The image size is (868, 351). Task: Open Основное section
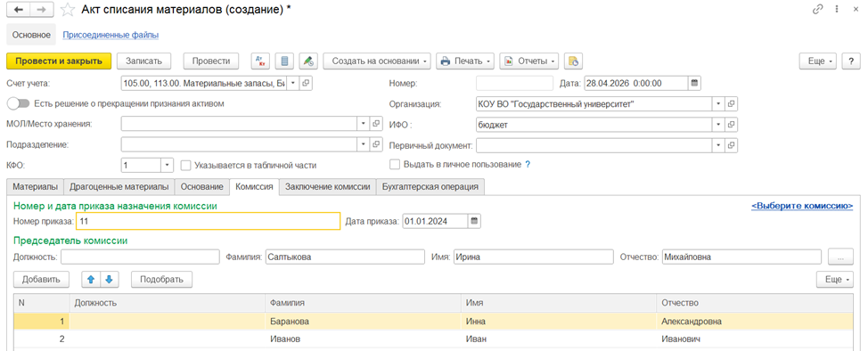[x=31, y=35]
